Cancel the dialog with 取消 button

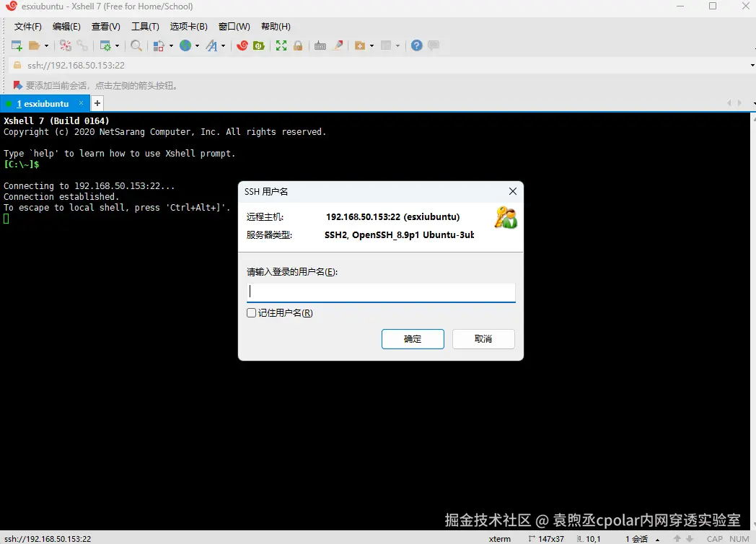pos(483,339)
